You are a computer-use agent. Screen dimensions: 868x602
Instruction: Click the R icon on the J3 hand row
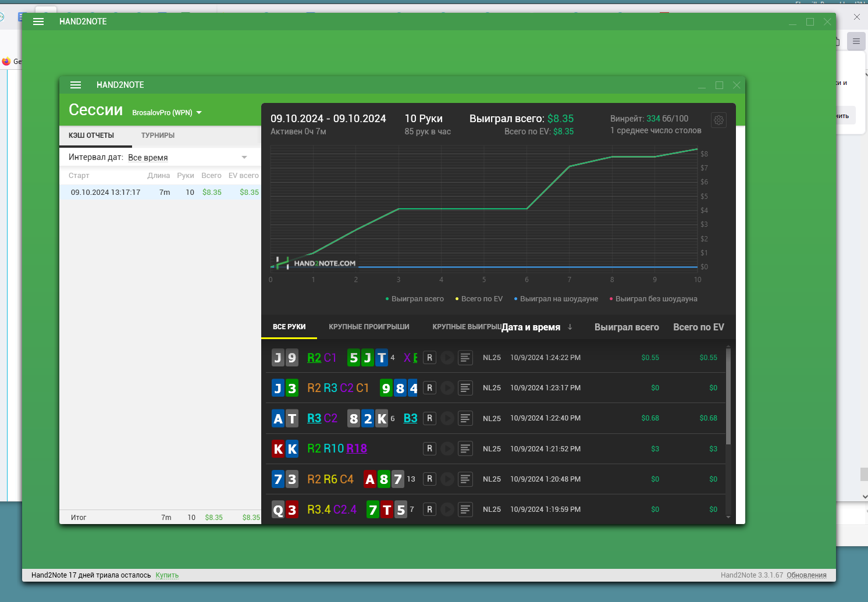(x=429, y=388)
